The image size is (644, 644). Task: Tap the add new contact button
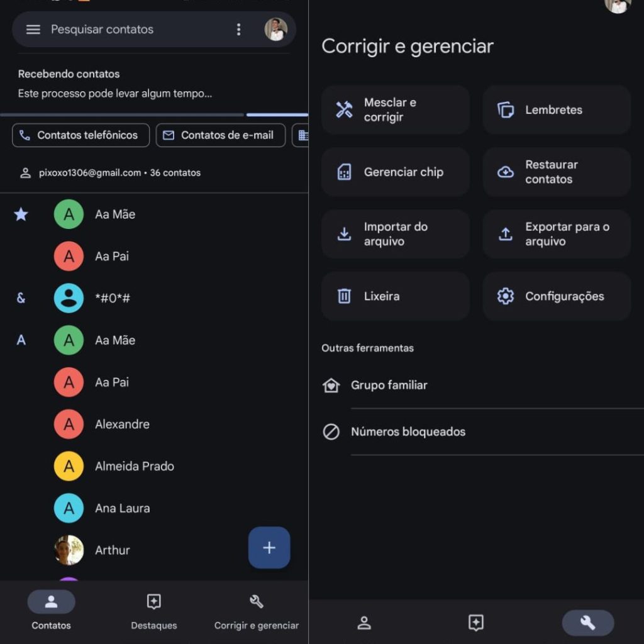(x=269, y=547)
